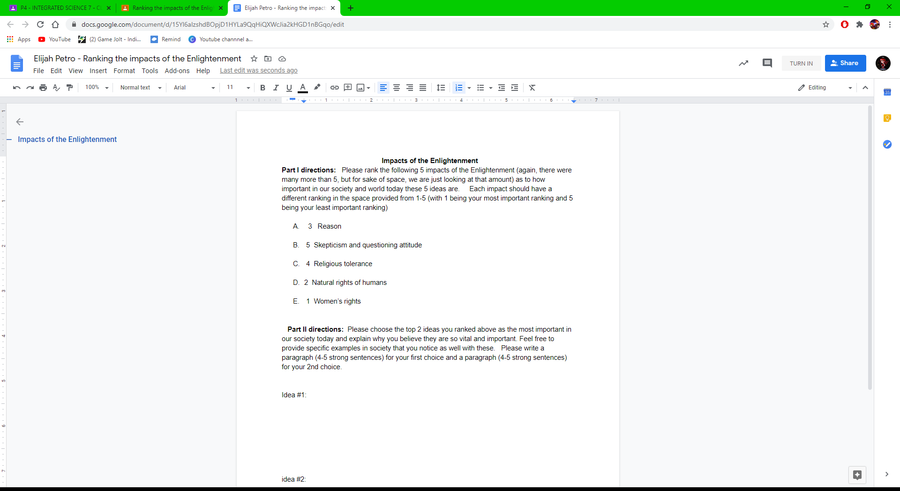Click the document vertical scrollbar
The image size is (900, 491).
pyautogui.click(x=870, y=247)
